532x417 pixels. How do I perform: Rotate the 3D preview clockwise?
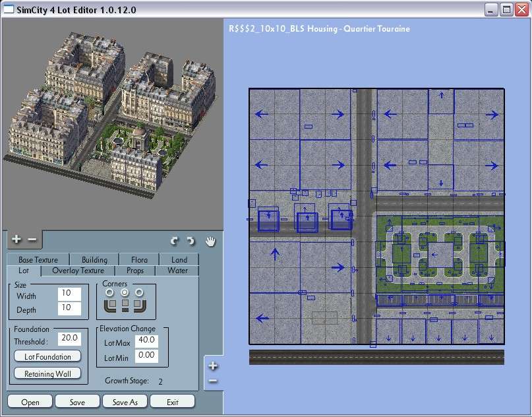coord(175,241)
